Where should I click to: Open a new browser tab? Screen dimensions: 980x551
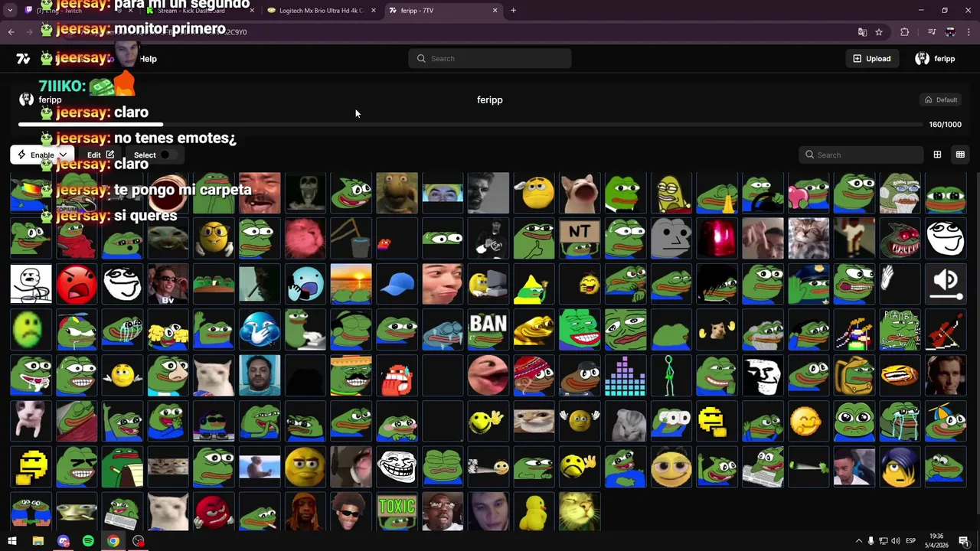pyautogui.click(x=514, y=11)
